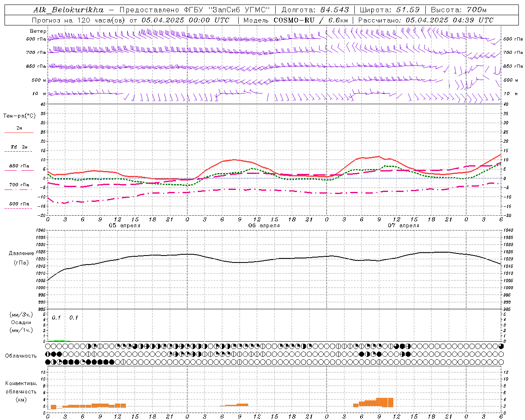525x420 pixels.
Task: Click the first 0.1 precipitation value
Action: (56, 318)
